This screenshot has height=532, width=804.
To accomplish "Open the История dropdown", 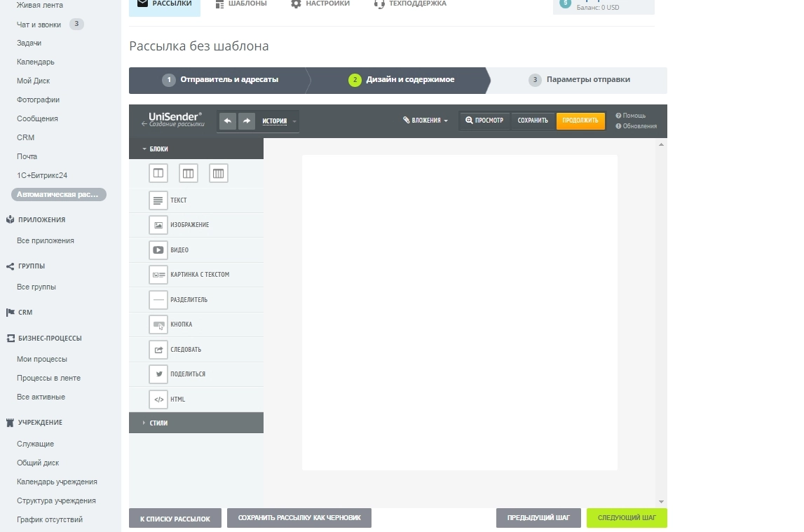I will point(278,121).
